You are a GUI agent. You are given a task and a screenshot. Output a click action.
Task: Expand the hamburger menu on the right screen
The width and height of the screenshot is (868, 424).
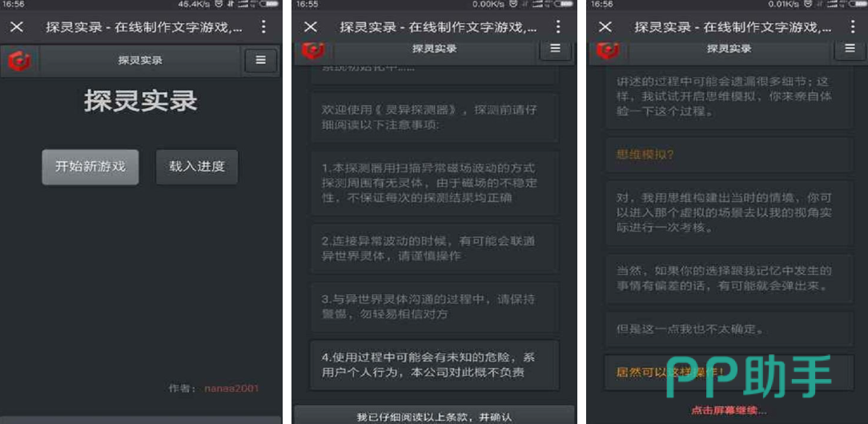[x=850, y=50]
